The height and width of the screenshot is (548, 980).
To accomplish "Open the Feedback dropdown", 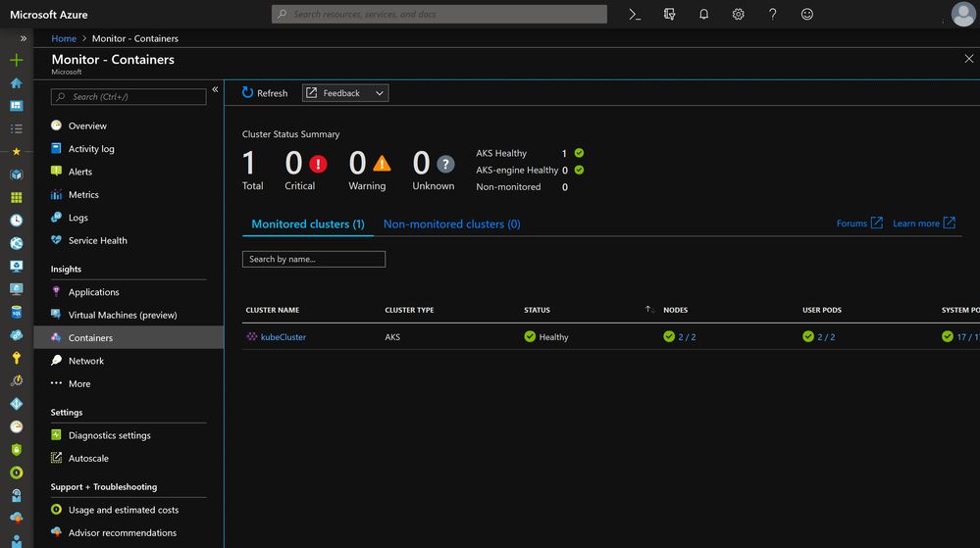I will (x=345, y=93).
